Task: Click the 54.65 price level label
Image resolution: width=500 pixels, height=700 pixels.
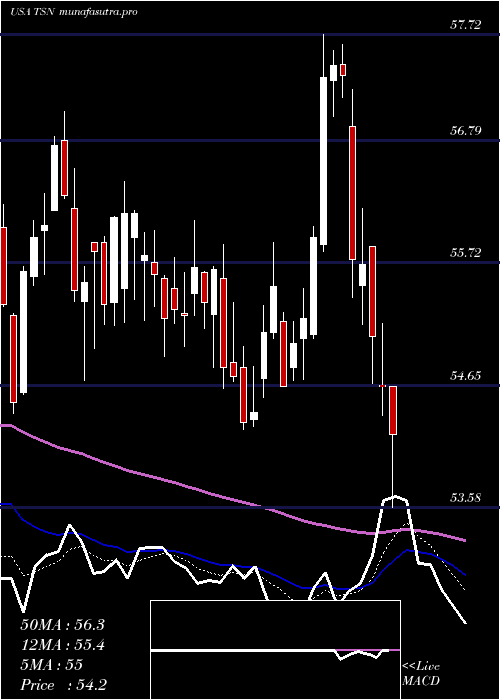Action: click(x=466, y=376)
